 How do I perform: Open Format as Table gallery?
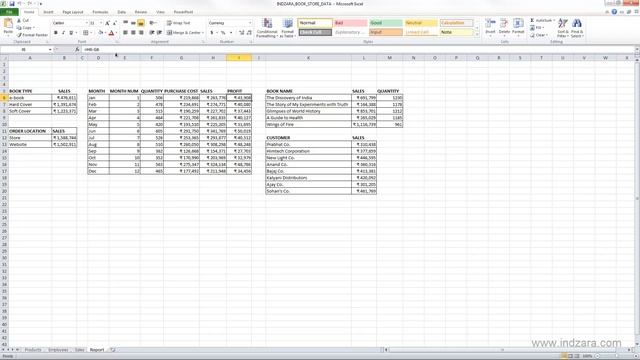[287, 28]
